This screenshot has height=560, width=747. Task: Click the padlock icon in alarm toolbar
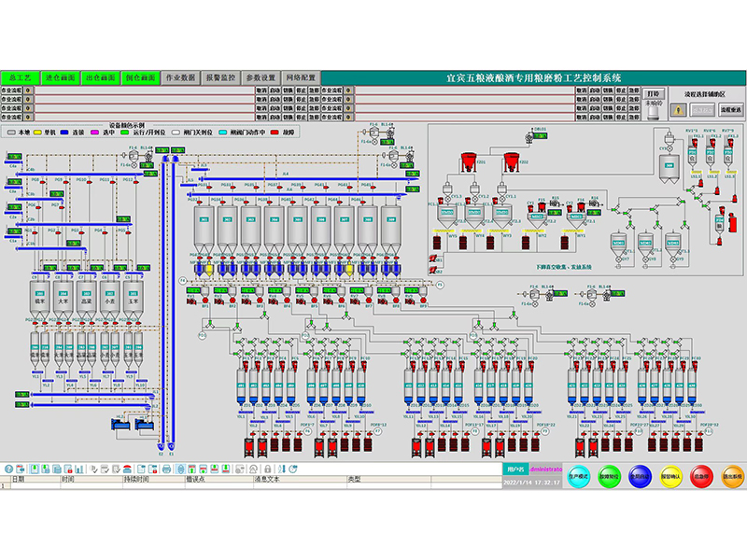pos(268,469)
